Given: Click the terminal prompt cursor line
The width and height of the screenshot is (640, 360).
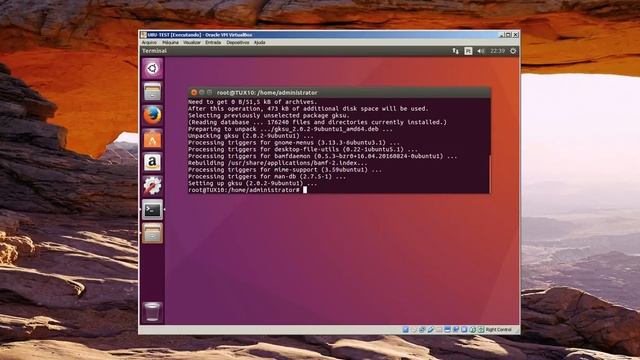Looking at the screenshot, I should click(x=247, y=190).
